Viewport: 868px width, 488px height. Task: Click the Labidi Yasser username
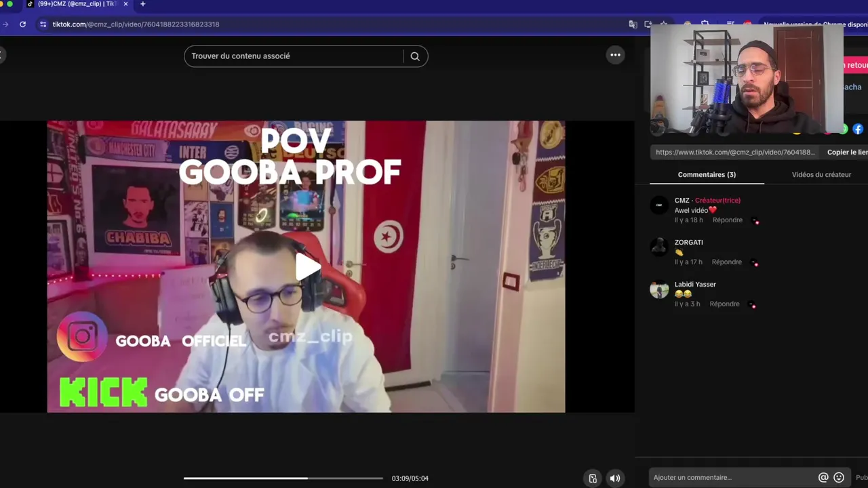coord(695,285)
